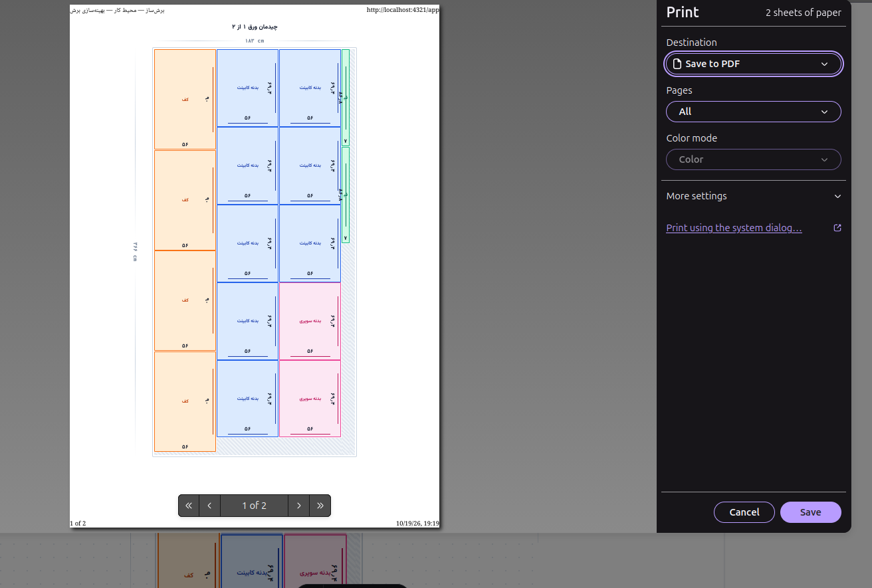The height and width of the screenshot is (588, 872).
Task: Advance to next page in preview
Action: [x=299, y=506]
